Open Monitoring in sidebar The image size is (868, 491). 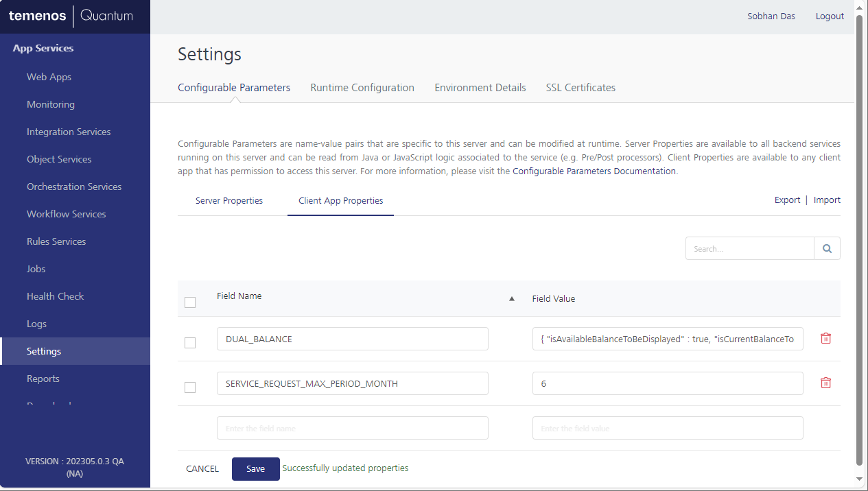click(x=51, y=104)
